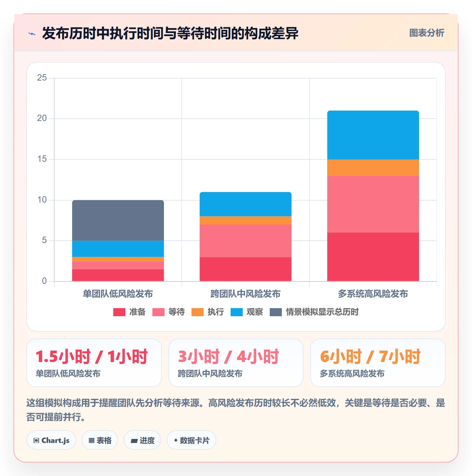Toggle the 情景模拟显示总历时 legend swatch
The image size is (472, 476).
275,312
